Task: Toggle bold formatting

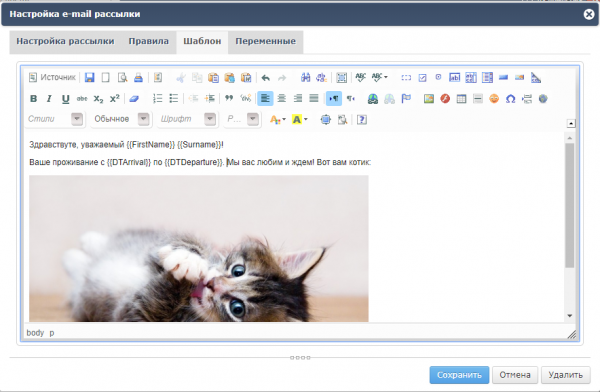Action: tap(34, 99)
